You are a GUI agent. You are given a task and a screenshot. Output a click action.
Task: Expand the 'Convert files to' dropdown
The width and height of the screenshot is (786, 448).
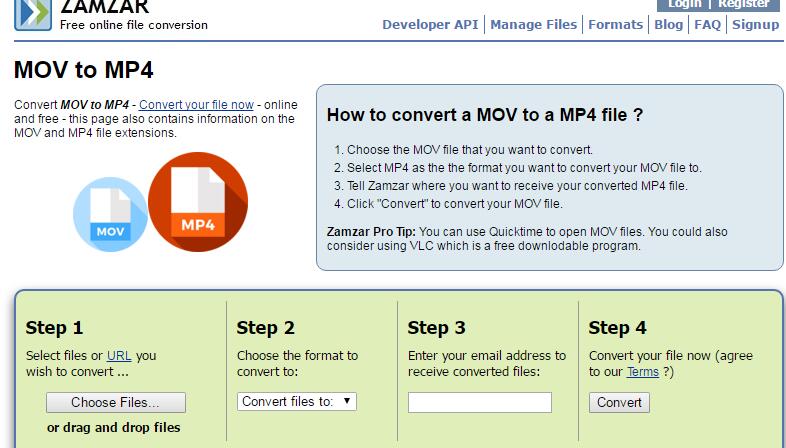coord(297,402)
